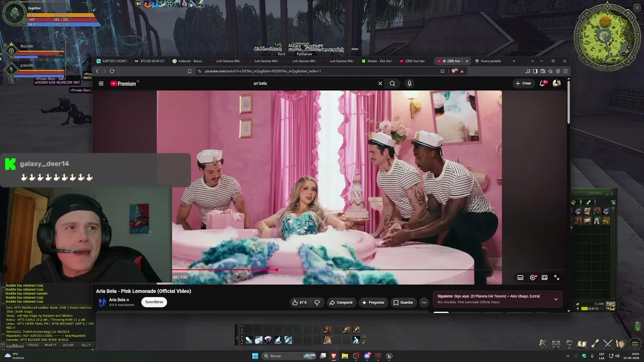Open more actions ellipsis under video
Screen dimensions: 644x362
point(424,302)
